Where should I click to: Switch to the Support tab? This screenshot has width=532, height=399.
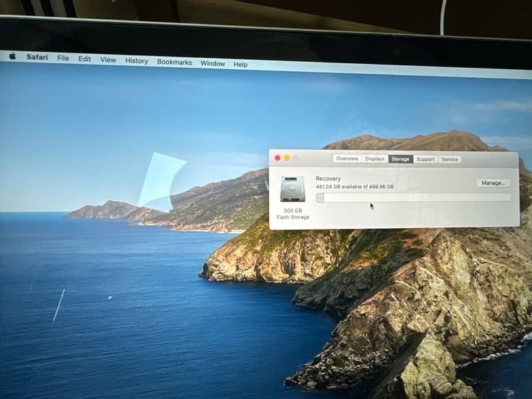point(426,159)
